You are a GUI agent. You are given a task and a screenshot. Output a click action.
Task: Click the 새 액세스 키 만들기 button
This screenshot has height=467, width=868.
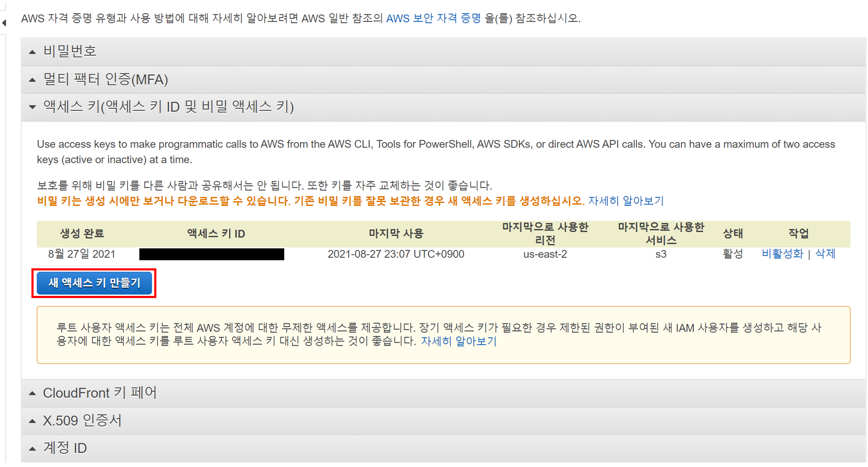tap(94, 283)
